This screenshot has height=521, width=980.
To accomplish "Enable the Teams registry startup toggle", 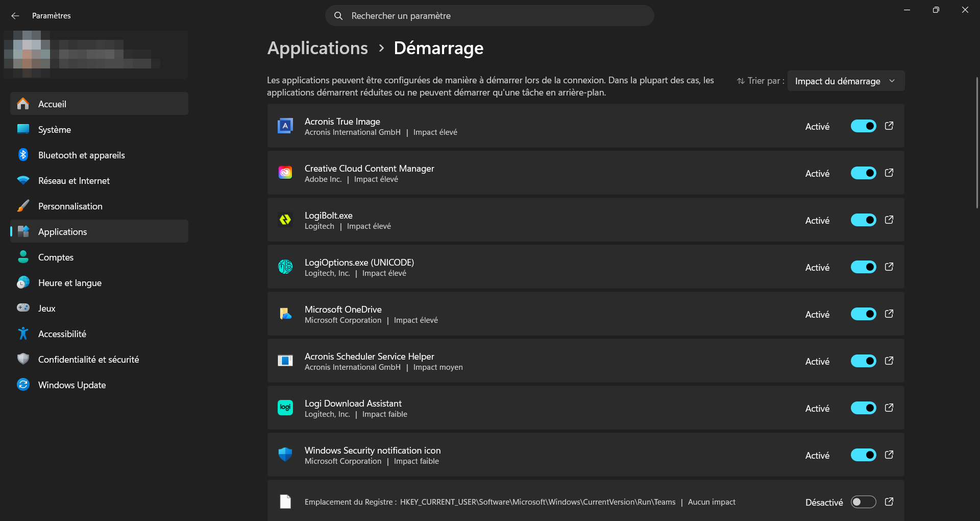I will pyautogui.click(x=863, y=502).
